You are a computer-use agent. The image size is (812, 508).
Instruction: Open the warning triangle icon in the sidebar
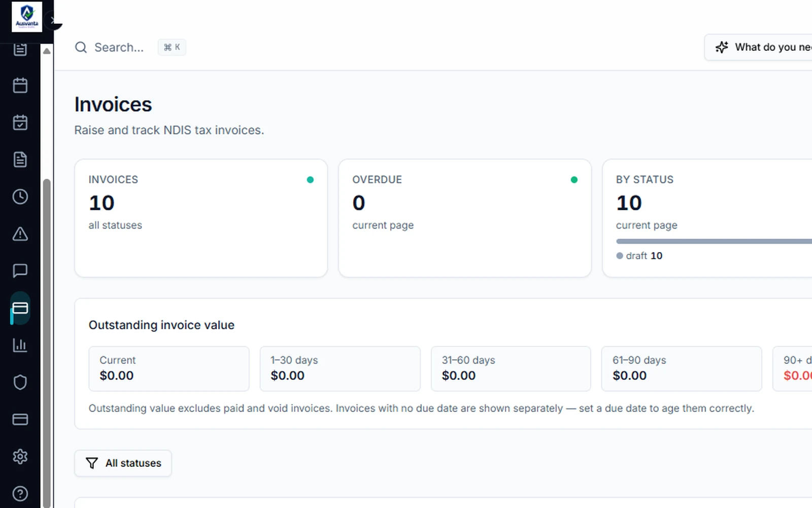(20, 234)
